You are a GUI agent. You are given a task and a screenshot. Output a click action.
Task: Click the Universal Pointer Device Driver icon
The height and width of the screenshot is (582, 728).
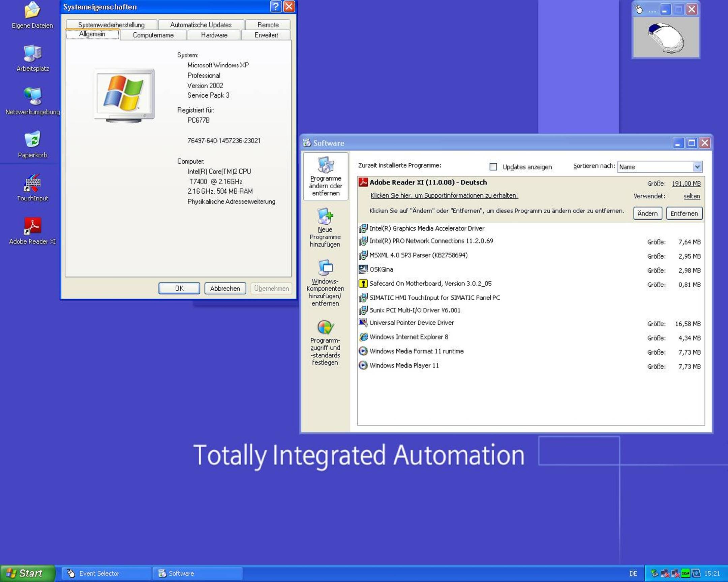[363, 323]
